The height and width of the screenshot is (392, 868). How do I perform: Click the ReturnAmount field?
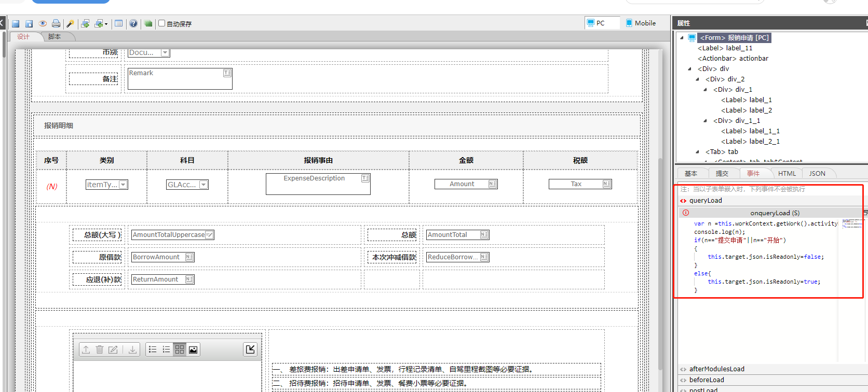click(x=163, y=279)
